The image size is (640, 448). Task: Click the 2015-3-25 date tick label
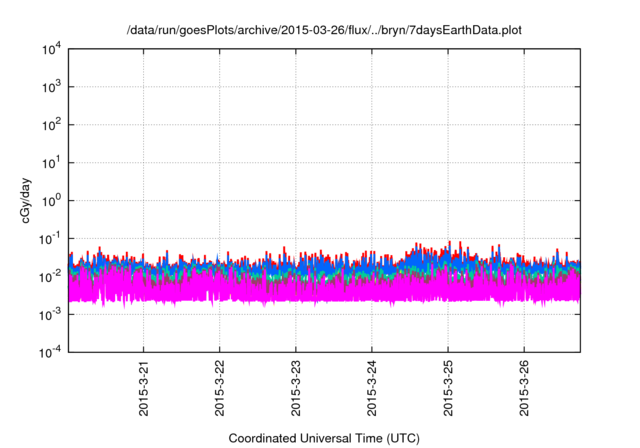[448, 388]
